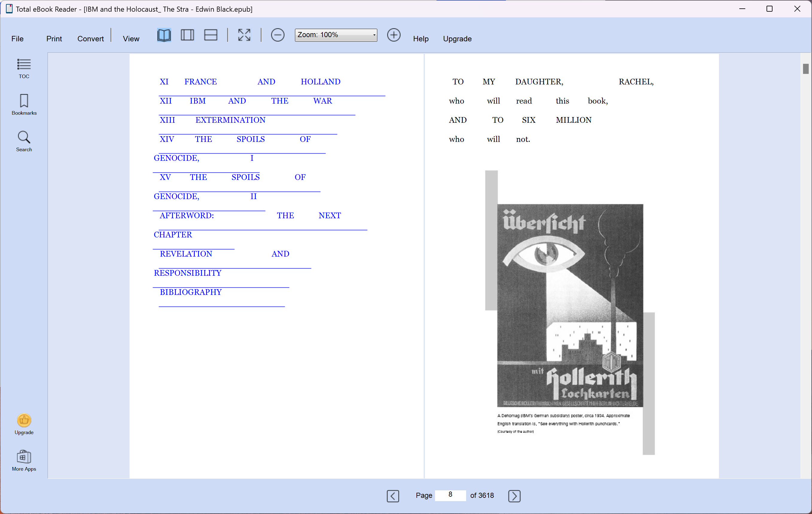Open the File menu
The height and width of the screenshot is (514, 812).
[x=18, y=39]
